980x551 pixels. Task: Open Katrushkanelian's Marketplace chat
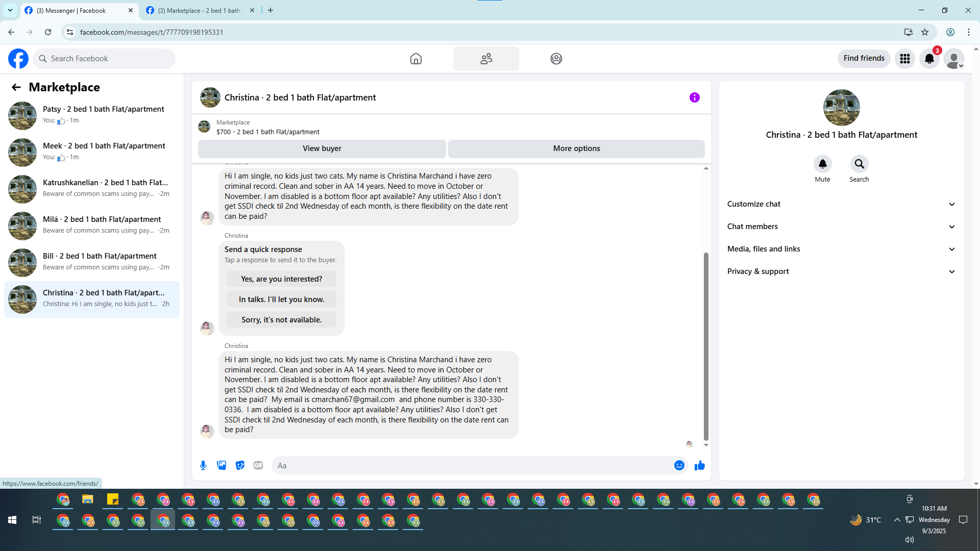pyautogui.click(x=92, y=188)
